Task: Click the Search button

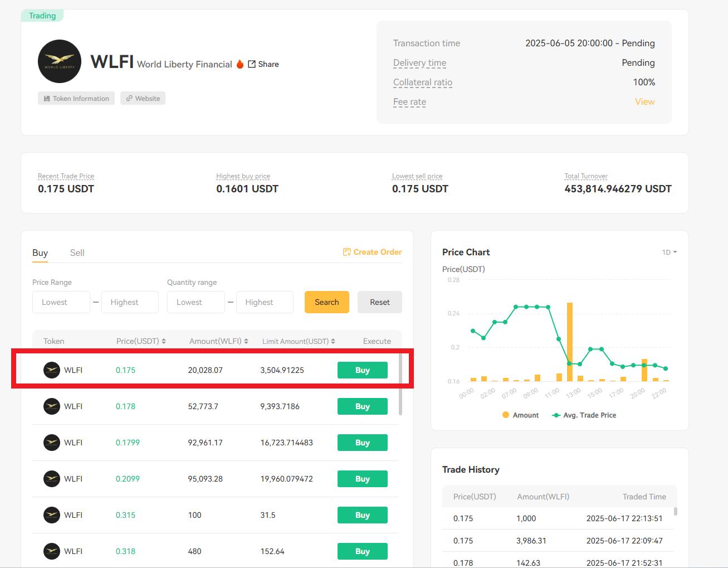Action: [x=327, y=302]
